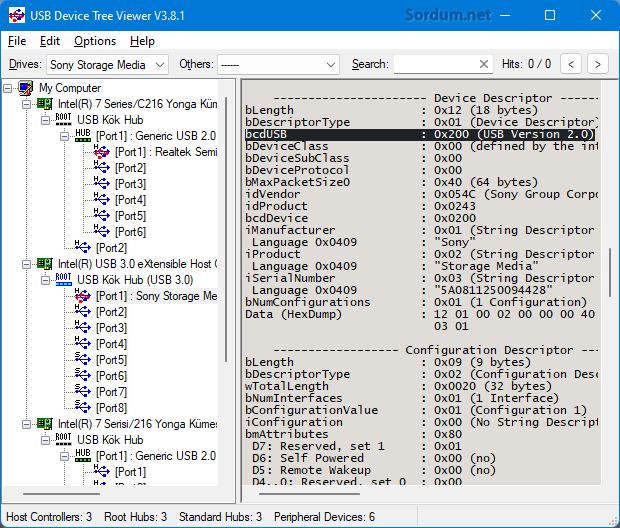Image resolution: width=620 pixels, height=528 pixels.
Task: Select [Port6] under USB Kök Hub (USB 3.0)
Action: tap(112, 376)
